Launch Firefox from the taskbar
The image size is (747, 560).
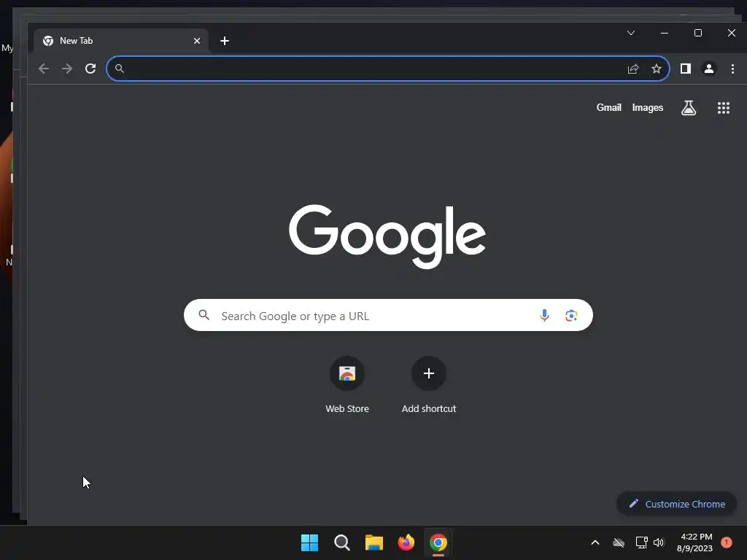point(406,542)
